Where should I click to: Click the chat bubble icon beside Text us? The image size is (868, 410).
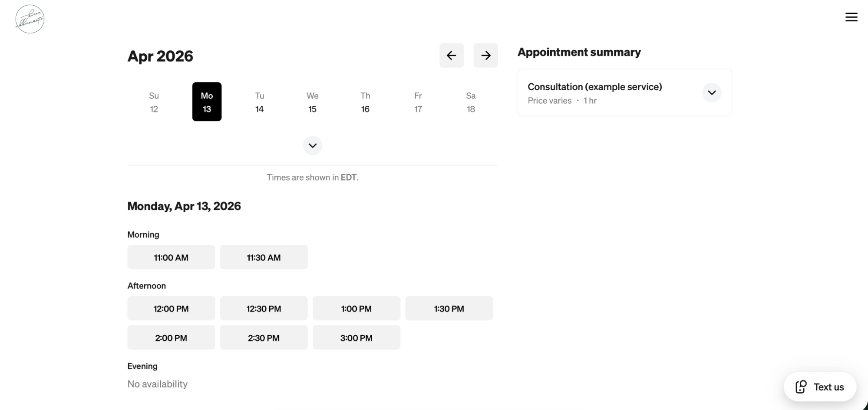tap(801, 387)
